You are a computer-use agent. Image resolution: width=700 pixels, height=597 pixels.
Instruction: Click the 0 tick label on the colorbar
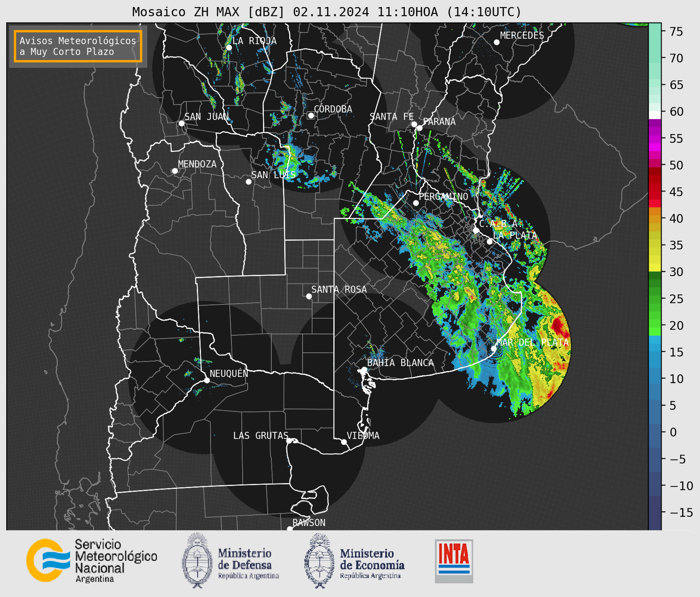point(673,432)
